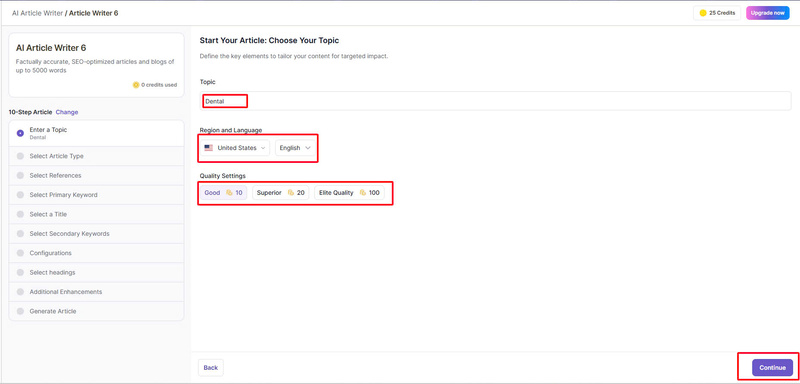
Task: Click the Back button
Action: pyautogui.click(x=211, y=368)
